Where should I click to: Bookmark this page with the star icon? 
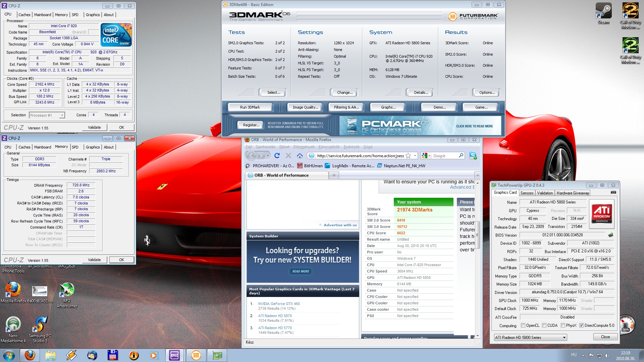click(x=408, y=156)
